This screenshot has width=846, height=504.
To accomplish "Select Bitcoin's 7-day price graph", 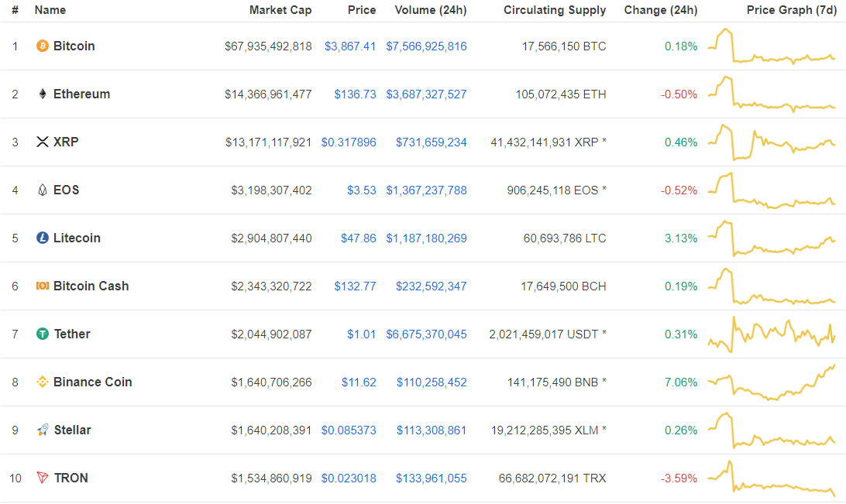I will (x=775, y=46).
